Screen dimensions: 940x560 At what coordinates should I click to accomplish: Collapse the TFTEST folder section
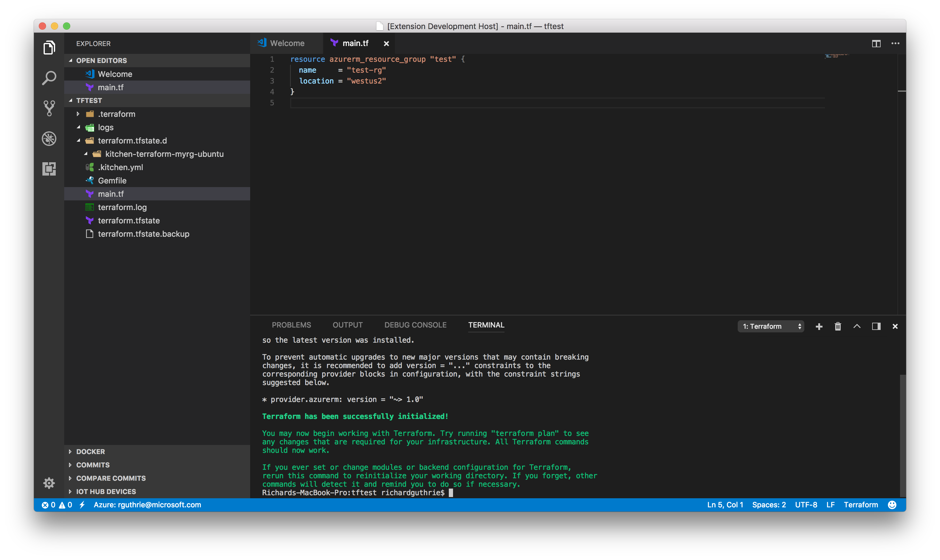coord(71,100)
